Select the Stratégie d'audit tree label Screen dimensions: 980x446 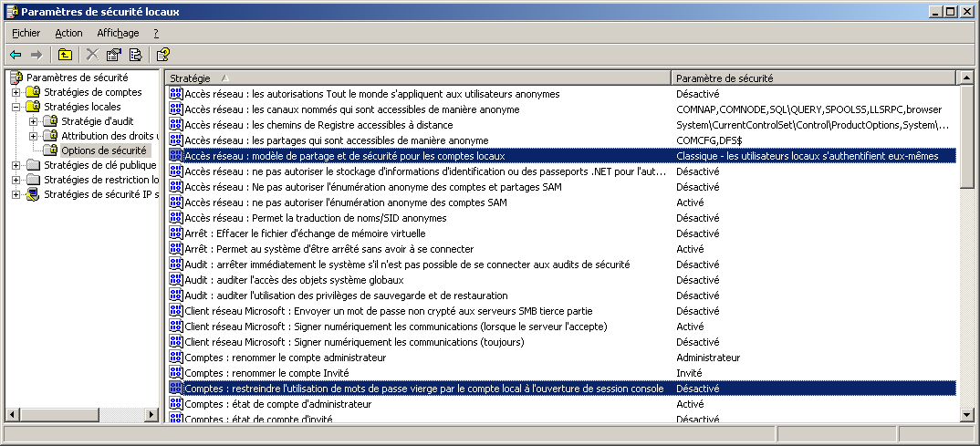coord(98,121)
